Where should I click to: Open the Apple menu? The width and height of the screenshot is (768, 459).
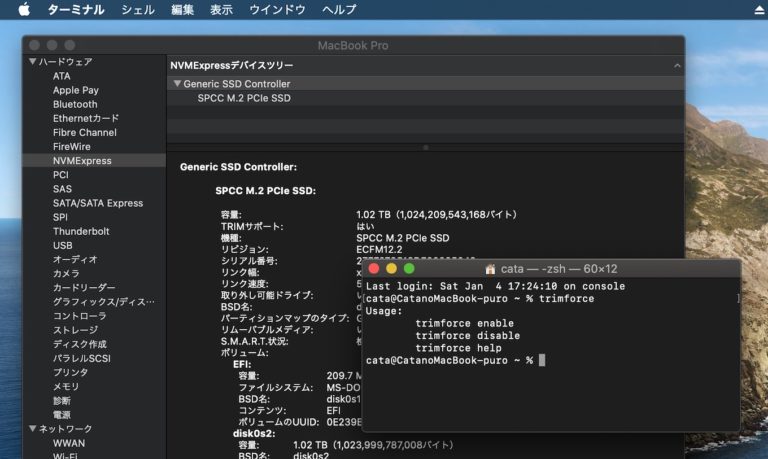click(24, 10)
